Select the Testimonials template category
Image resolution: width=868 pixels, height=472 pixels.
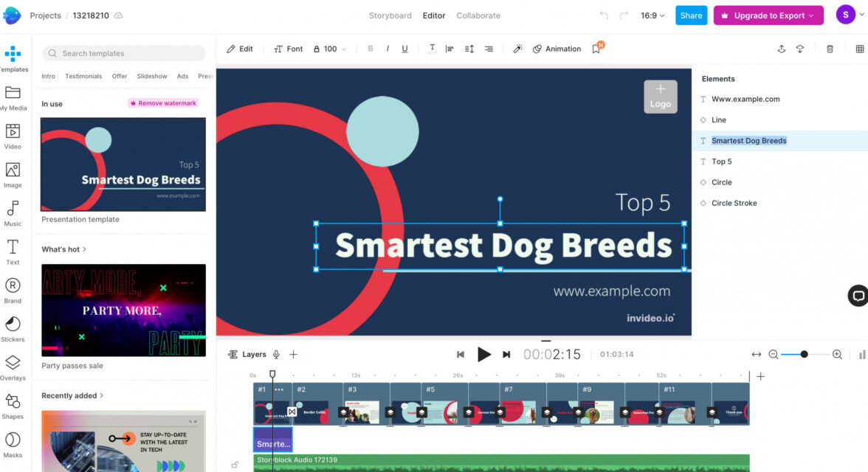83,77
